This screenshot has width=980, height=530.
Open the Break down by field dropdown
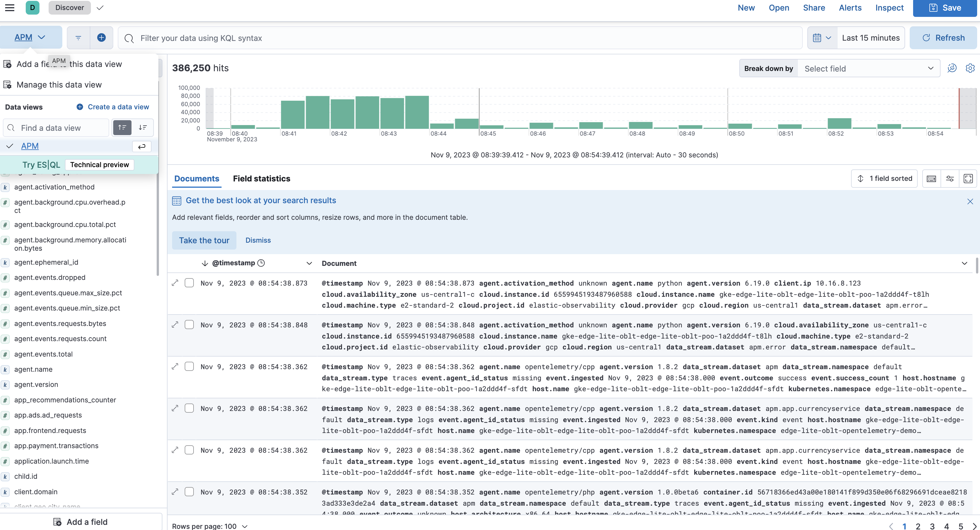(867, 68)
